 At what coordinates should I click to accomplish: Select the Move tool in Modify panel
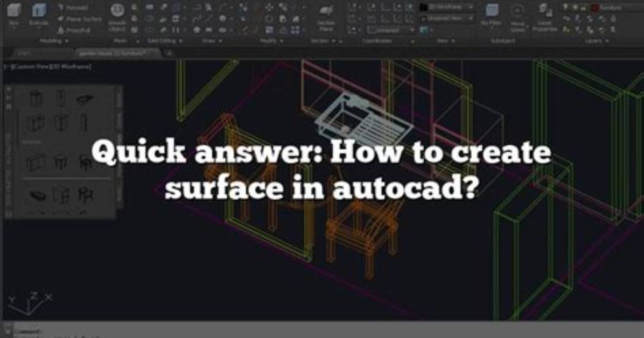click(x=269, y=8)
